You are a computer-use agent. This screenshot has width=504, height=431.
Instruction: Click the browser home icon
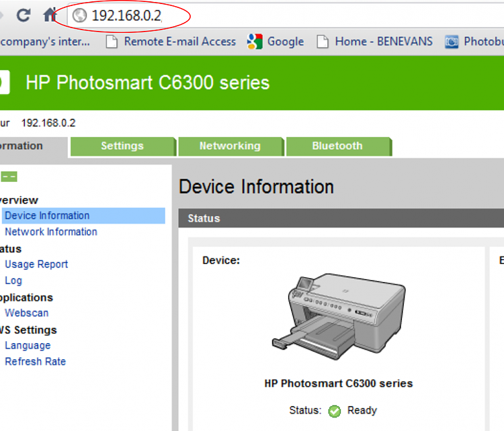[x=50, y=15]
